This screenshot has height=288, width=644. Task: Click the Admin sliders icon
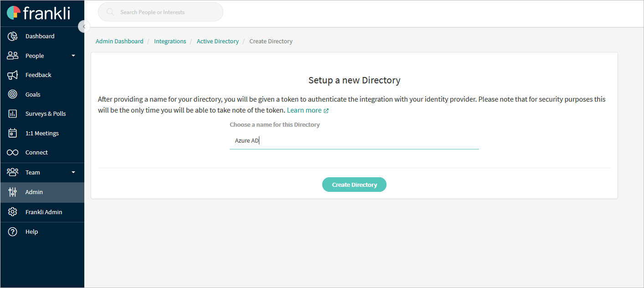(13, 192)
